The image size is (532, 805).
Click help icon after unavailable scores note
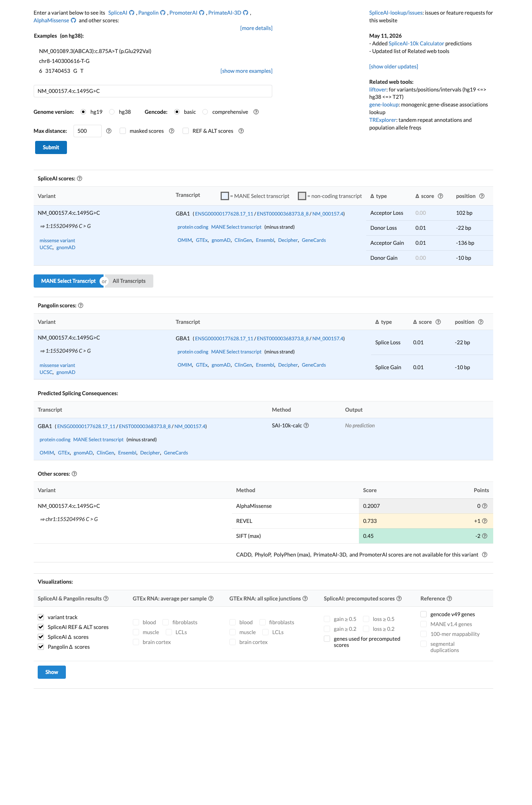tap(485, 555)
